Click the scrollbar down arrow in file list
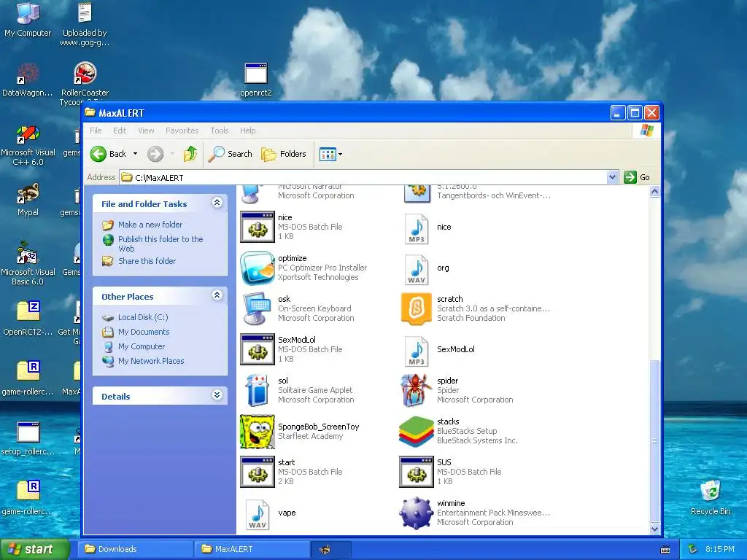The image size is (747, 560). coord(654,529)
